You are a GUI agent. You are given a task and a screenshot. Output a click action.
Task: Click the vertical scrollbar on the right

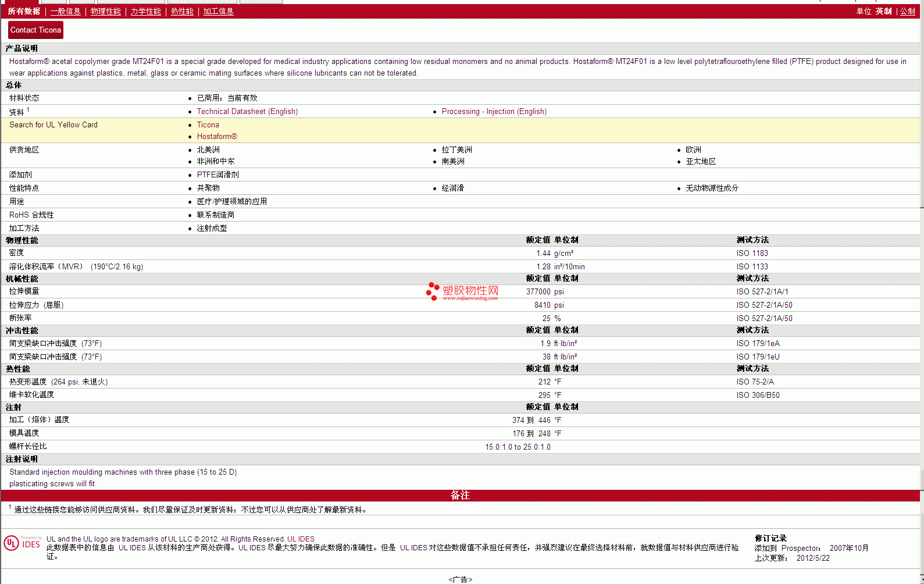tap(922, 291)
